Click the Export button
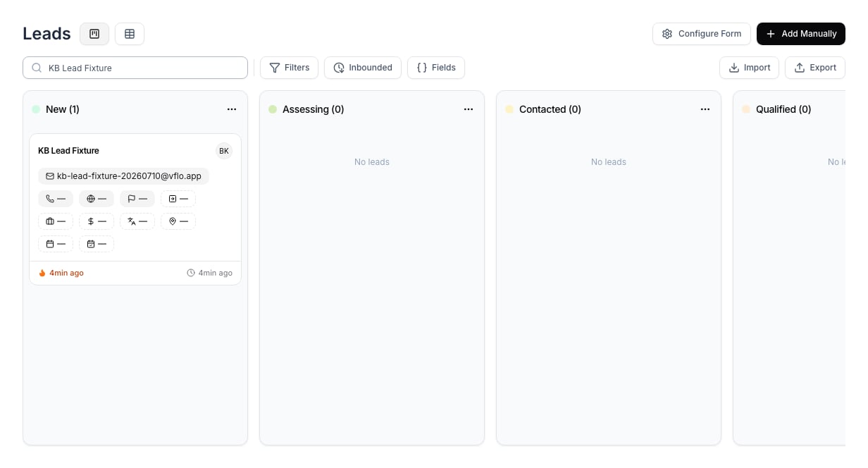The height and width of the screenshot is (468, 868). pos(815,68)
